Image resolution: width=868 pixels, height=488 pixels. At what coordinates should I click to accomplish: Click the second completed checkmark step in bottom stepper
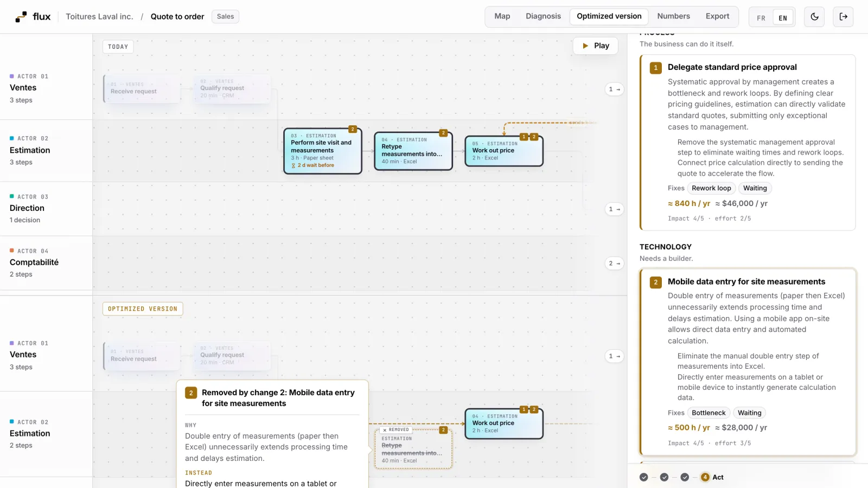point(664,477)
